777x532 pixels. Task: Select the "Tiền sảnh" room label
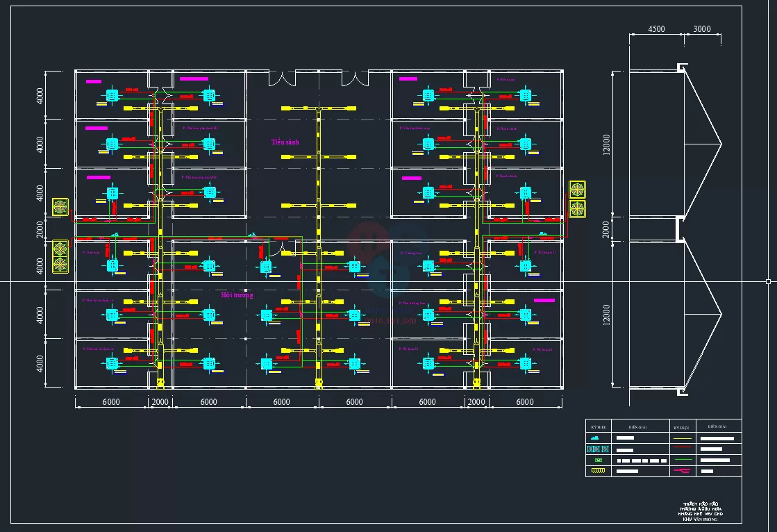pos(285,142)
